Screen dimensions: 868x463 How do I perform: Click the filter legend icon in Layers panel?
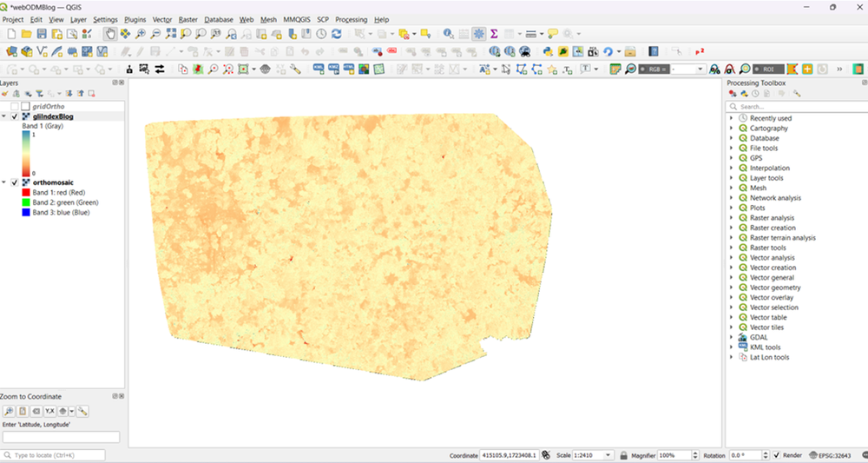pyautogui.click(x=37, y=93)
